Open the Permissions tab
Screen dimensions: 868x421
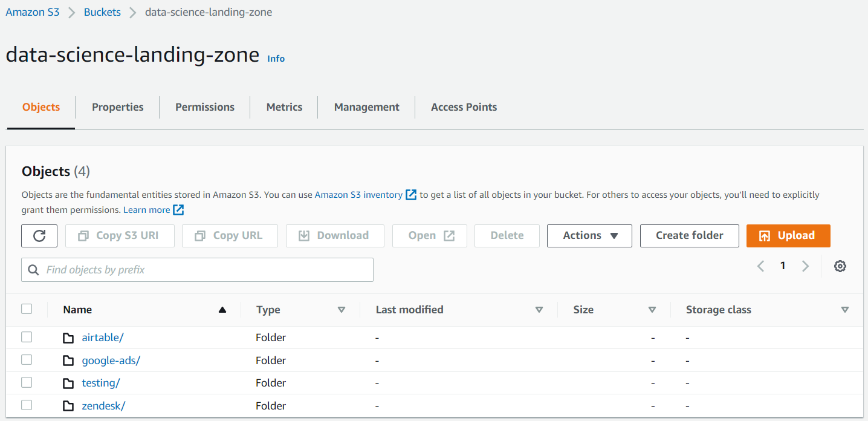pos(205,107)
